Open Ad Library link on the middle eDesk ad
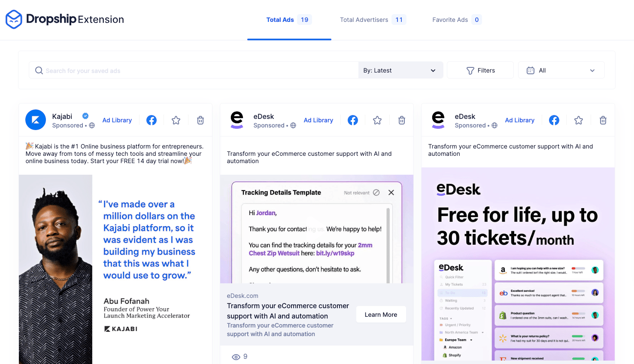 tap(319, 120)
